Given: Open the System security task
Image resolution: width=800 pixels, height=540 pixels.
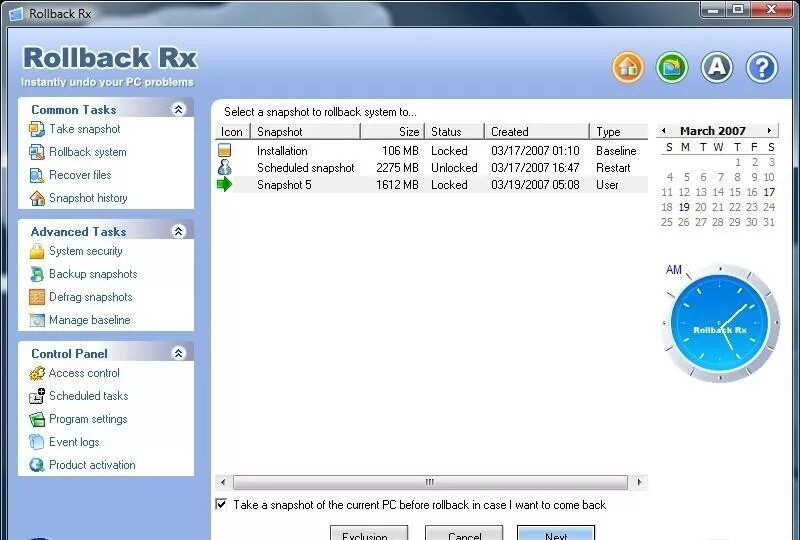Looking at the screenshot, I should point(86,251).
